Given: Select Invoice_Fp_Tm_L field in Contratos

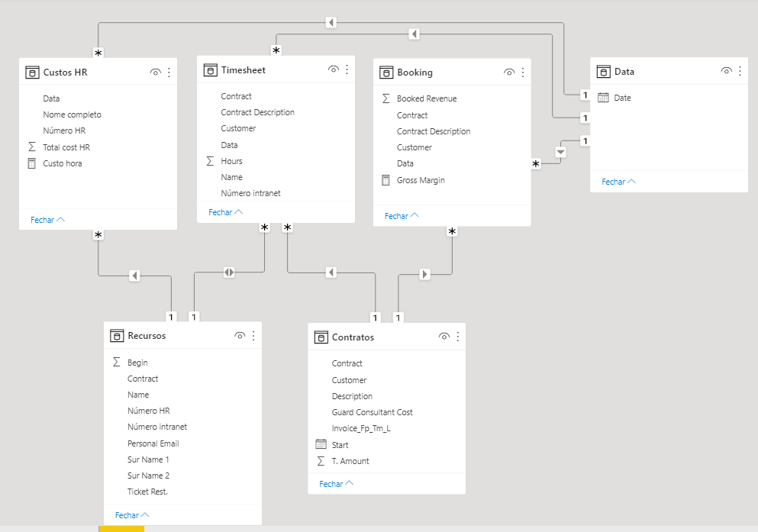Looking at the screenshot, I should tap(361, 428).
